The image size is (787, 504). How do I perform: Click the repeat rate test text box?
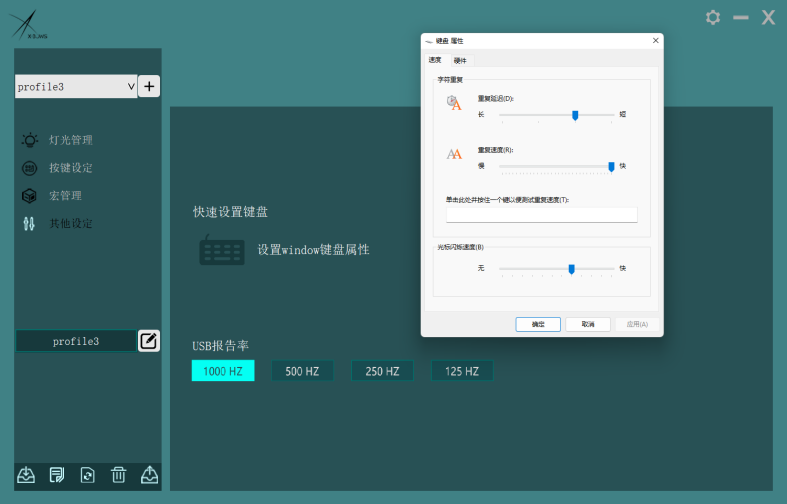[542, 214]
